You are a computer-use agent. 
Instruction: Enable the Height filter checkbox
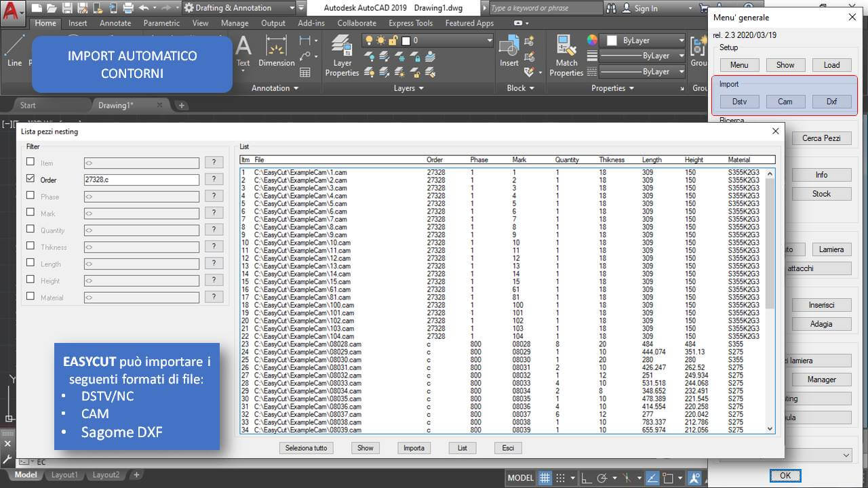pyautogui.click(x=31, y=279)
